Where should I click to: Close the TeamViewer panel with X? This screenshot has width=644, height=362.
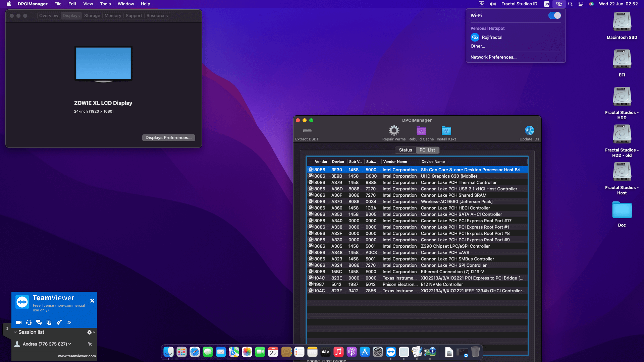click(92, 301)
